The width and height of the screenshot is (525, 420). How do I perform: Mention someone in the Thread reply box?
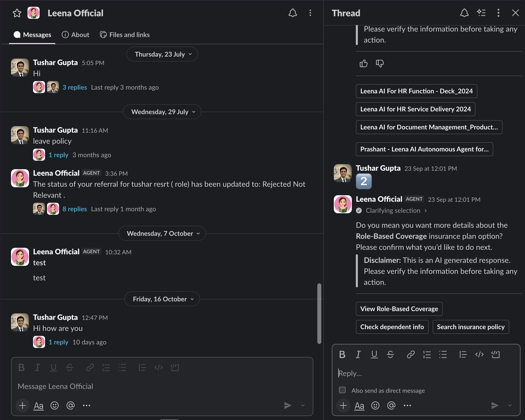click(x=391, y=405)
